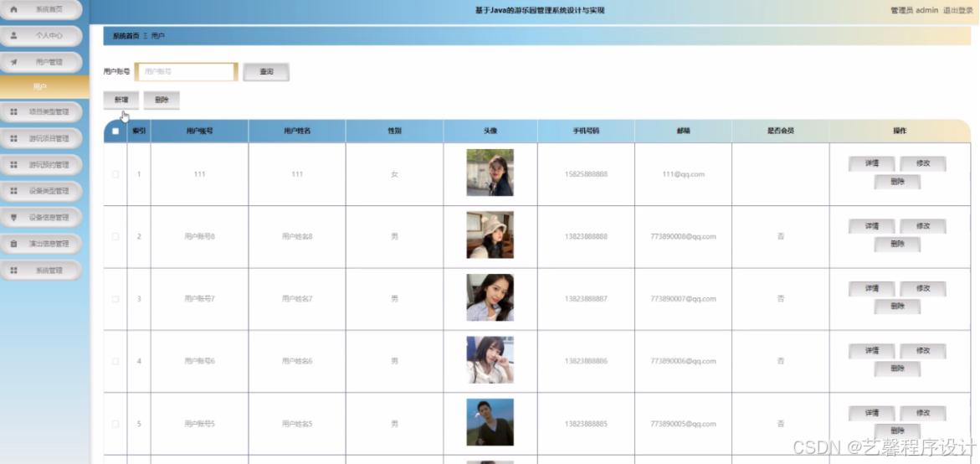
Task: Check the checkbox for row index 3
Action: [x=115, y=299]
